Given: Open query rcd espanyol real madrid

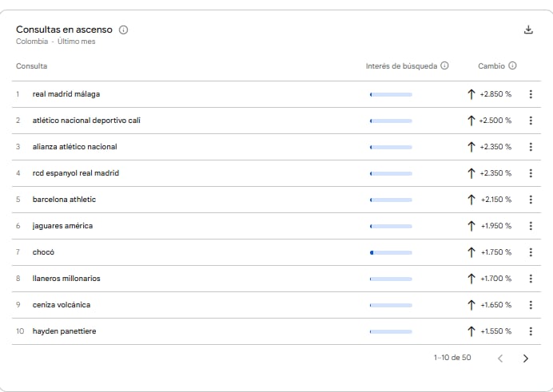Looking at the screenshot, I should point(76,173).
